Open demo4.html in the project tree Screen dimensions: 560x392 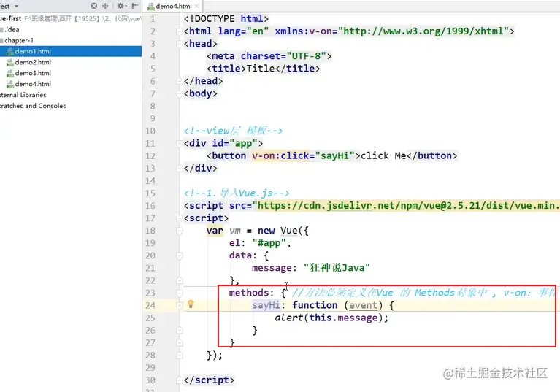coord(33,84)
